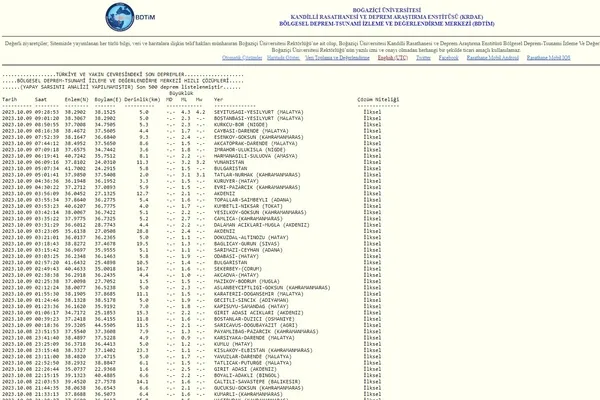600x400 pixels.
Task: Click the Kandilli Rasathanesi KRDAE heading line
Action: click(x=386, y=17)
